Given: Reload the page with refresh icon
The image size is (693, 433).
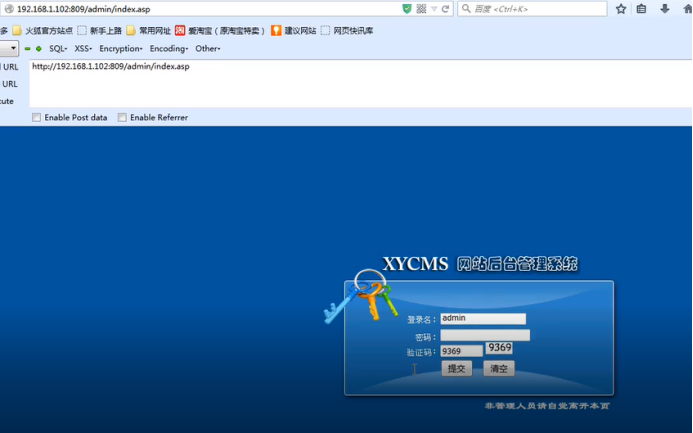Looking at the screenshot, I should 446,9.
